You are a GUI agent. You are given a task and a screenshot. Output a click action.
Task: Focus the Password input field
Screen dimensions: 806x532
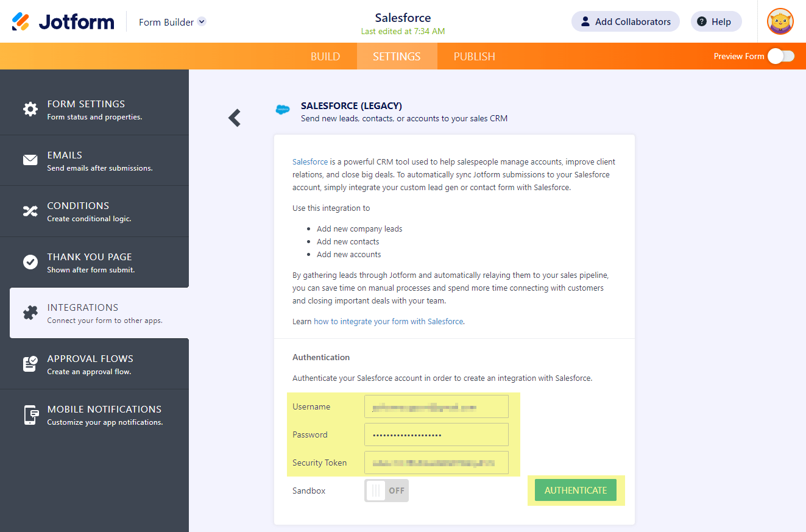(x=436, y=434)
